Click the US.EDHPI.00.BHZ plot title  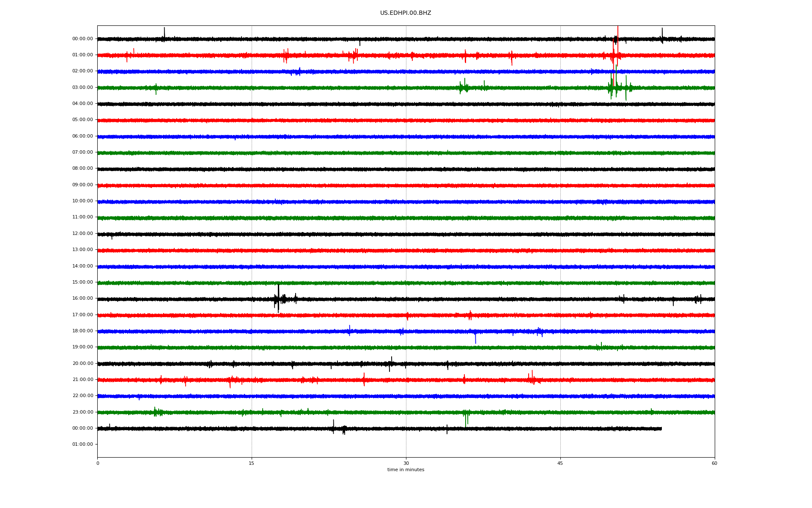pyautogui.click(x=405, y=13)
